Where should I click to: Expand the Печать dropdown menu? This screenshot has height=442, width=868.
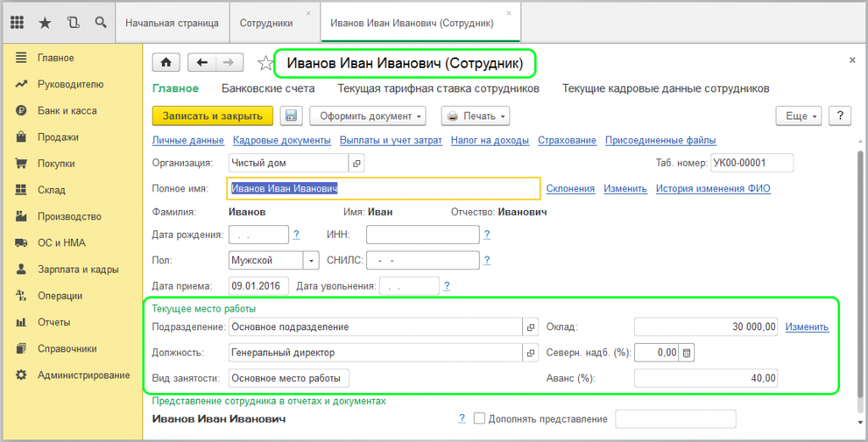pyautogui.click(x=476, y=116)
